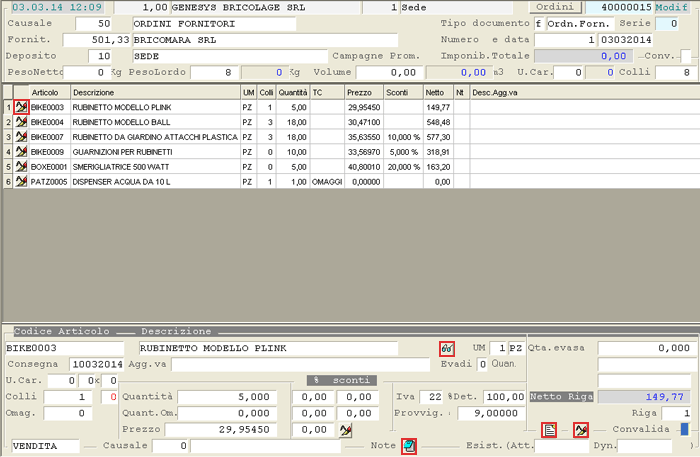Screen dimensions: 700x457
Task: Focus the Deposito field with value 10
Action: coord(99,56)
